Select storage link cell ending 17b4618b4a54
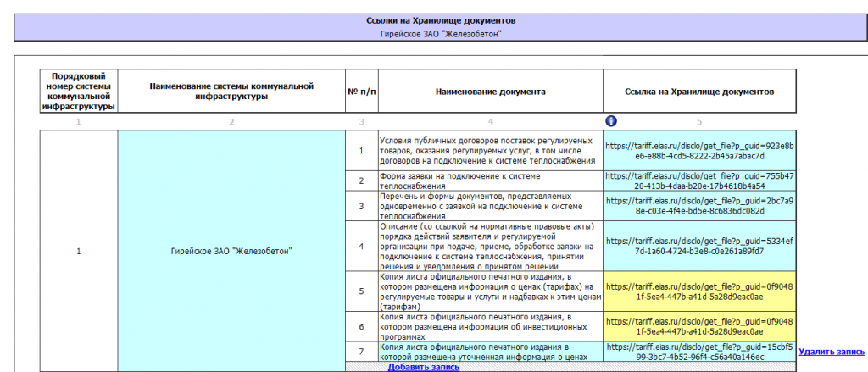 699,181
